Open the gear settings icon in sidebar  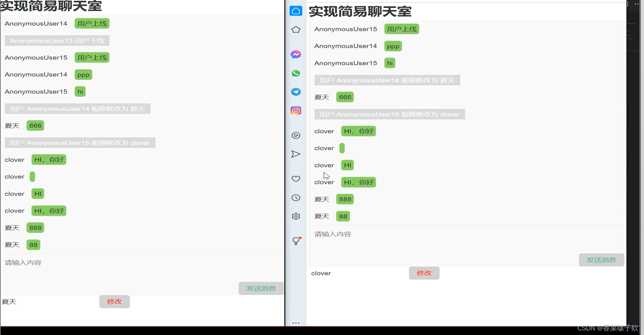296,216
